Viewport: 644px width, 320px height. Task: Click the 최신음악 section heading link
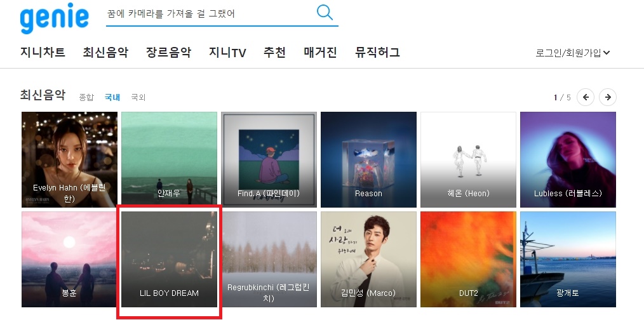pyautogui.click(x=43, y=95)
